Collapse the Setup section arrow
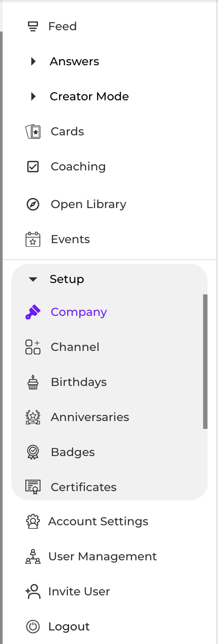 33,279
